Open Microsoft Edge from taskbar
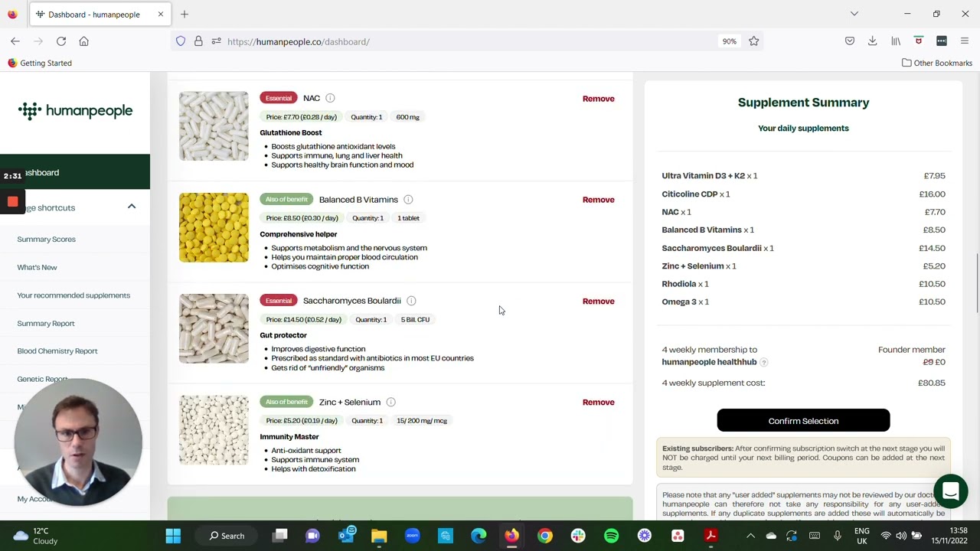Screen dimensions: 980x551 point(479,536)
